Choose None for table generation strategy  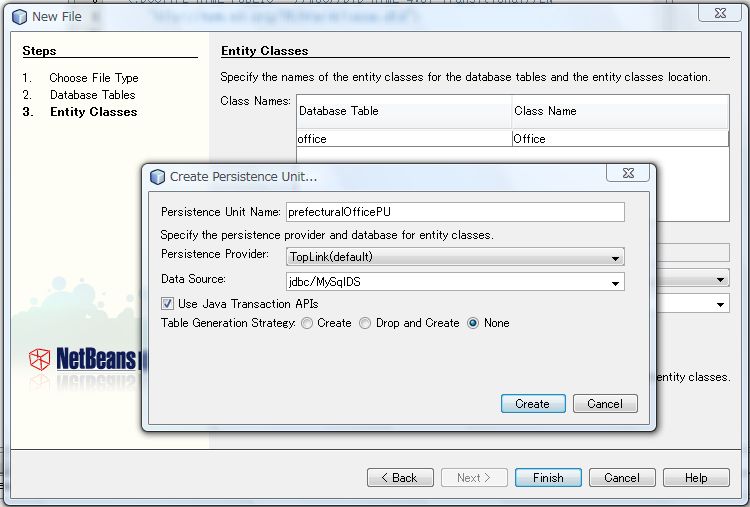click(x=473, y=323)
